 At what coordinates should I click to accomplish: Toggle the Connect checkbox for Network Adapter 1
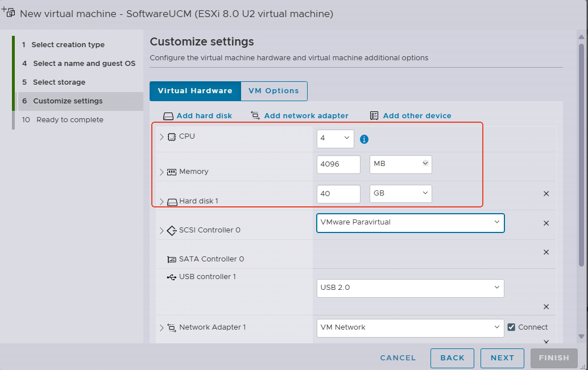pyautogui.click(x=511, y=327)
